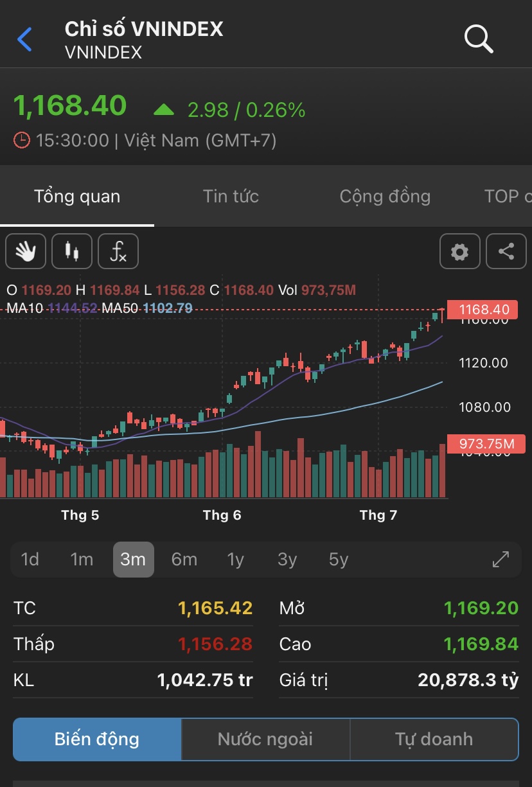Switch chart type with candlestick icon
This screenshot has width=532, height=787.
click(x=72, y=251)
